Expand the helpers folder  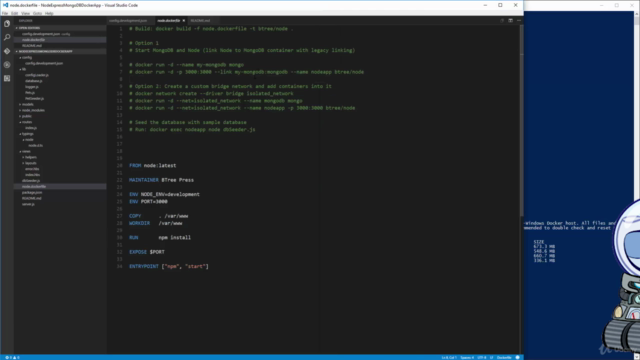tap(31, 157)
